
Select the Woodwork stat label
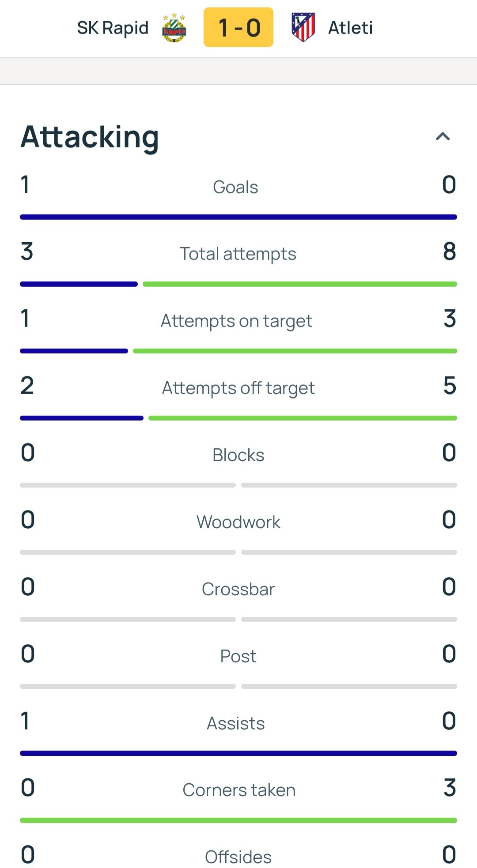click(x=238, y=522)
